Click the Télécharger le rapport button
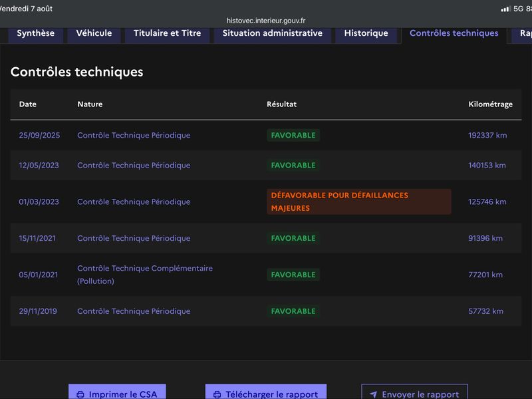This screenshot has width=532, height=399. tap(265, 392)
